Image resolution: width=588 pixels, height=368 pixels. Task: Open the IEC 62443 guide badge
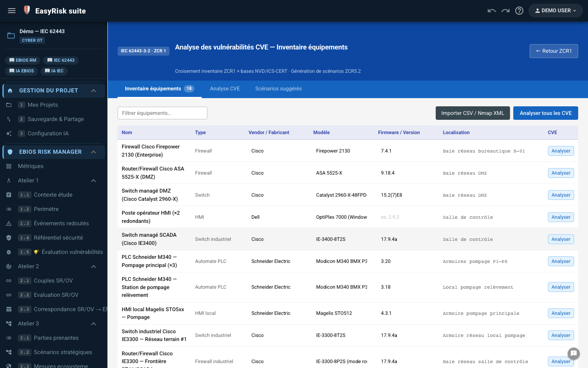click(x=61, y=60)
